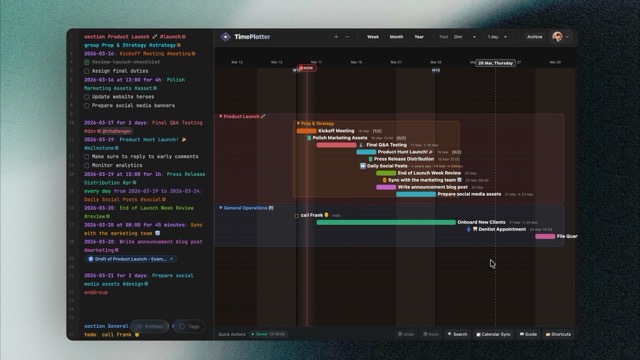Screen dimensions: 640x360
Task: Click the Tags button in the editor
Action: 189,326
